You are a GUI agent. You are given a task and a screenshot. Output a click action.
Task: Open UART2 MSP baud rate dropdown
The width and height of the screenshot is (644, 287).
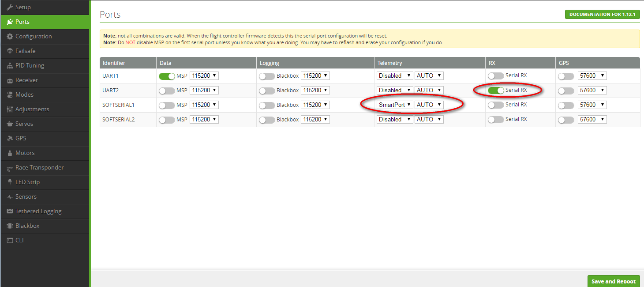pos(204,91)
